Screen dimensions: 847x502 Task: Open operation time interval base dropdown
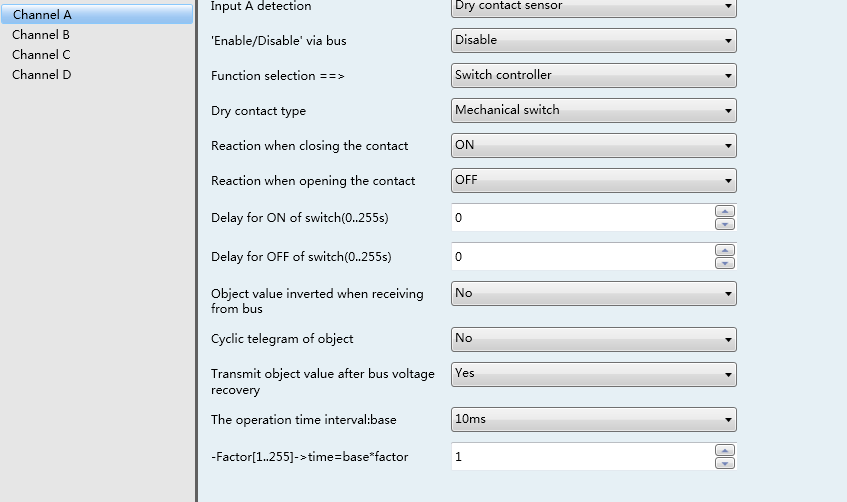[x=594, y=420]
